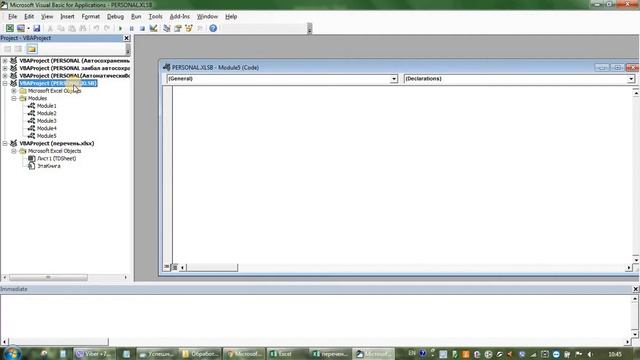Open the (General) object dropdown
Viewport: 640px width, 360px height.
(x=393, y=79)
